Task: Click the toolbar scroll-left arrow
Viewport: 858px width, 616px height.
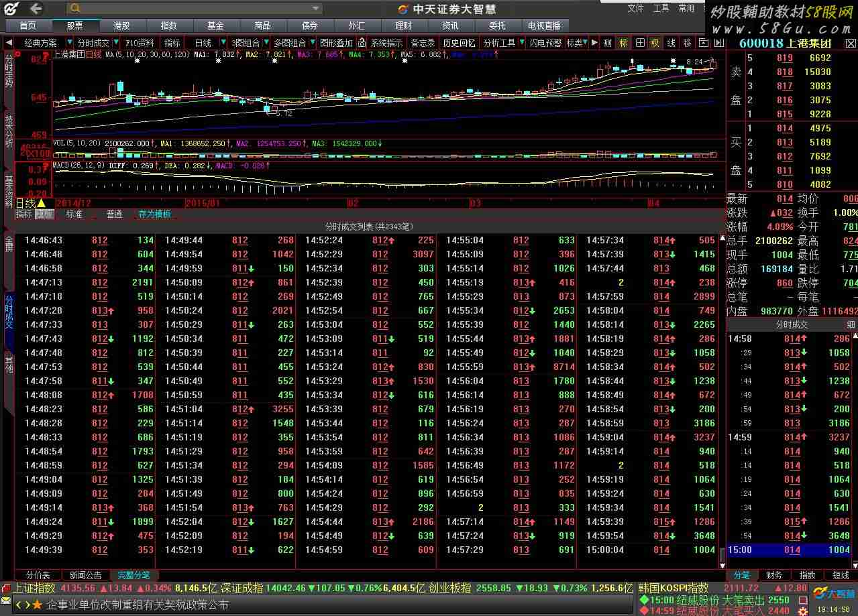Action: [x=9, y=43]
